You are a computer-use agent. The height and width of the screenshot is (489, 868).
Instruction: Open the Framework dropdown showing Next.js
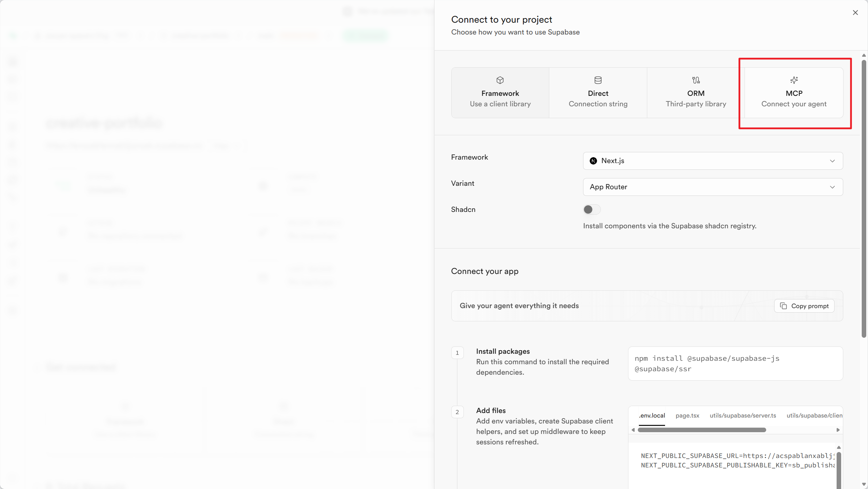pos(713,161)
